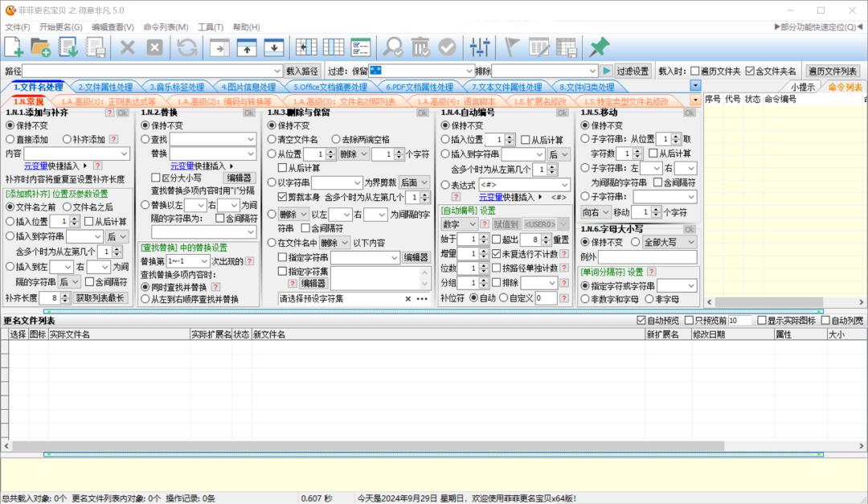Click the 载入路径 button
Viewport: 868px width, 504px height.
click(x=302, y=71)
